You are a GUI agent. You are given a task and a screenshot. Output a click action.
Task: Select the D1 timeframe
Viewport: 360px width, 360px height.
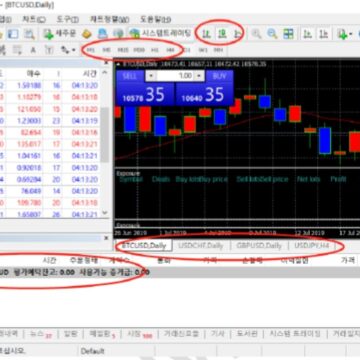[x=187, y=50]
